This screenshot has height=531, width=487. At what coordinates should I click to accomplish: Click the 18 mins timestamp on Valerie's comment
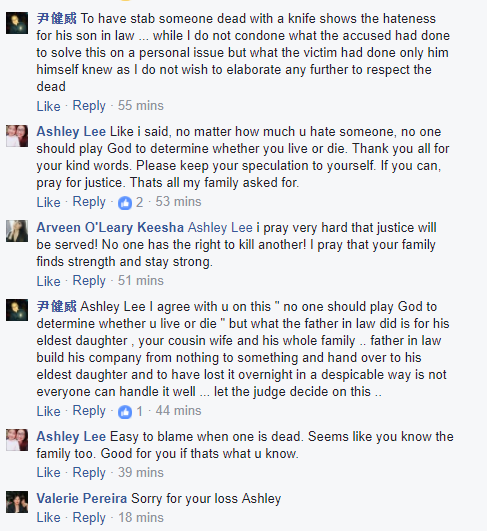click(141, 518)
